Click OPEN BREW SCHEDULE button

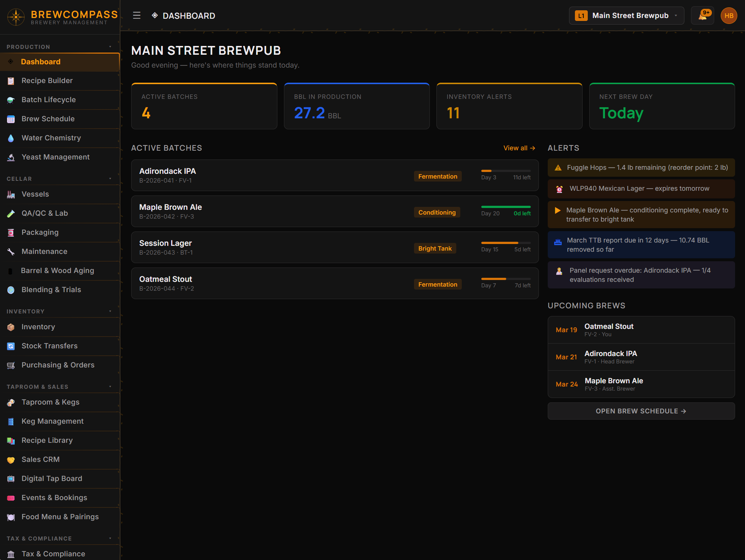641,411
